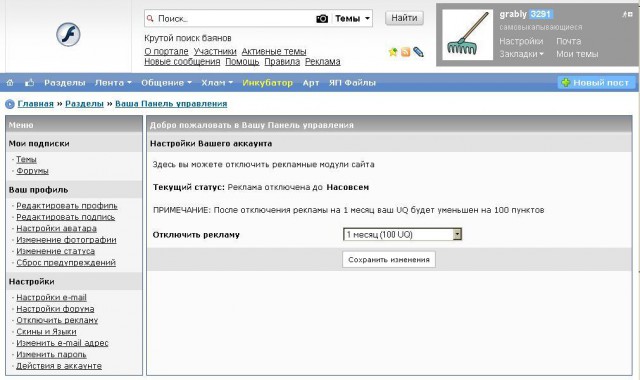640x380 pixels.
Task: Open the Новые сообщения link
Action: [x=182, y=62]
